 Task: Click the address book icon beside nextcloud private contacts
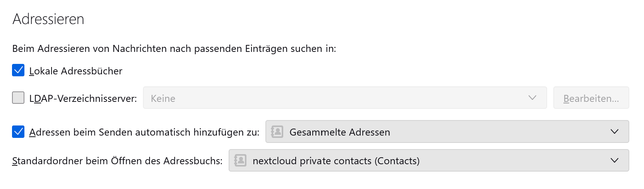click(240, 160)
